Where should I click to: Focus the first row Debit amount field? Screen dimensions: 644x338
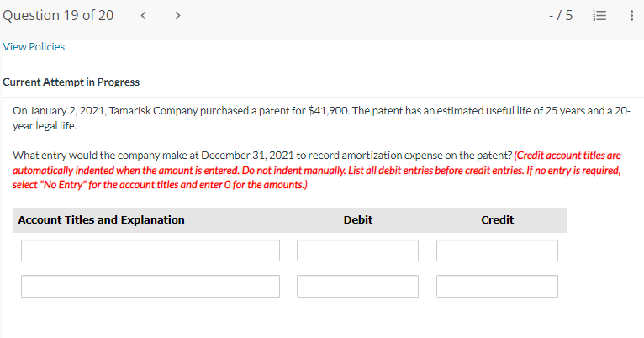point(357,251)
